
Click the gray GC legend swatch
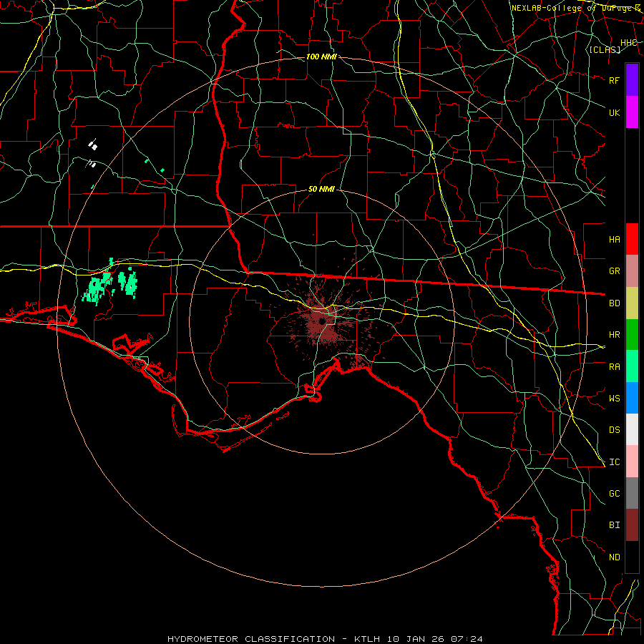coord(632,493)
